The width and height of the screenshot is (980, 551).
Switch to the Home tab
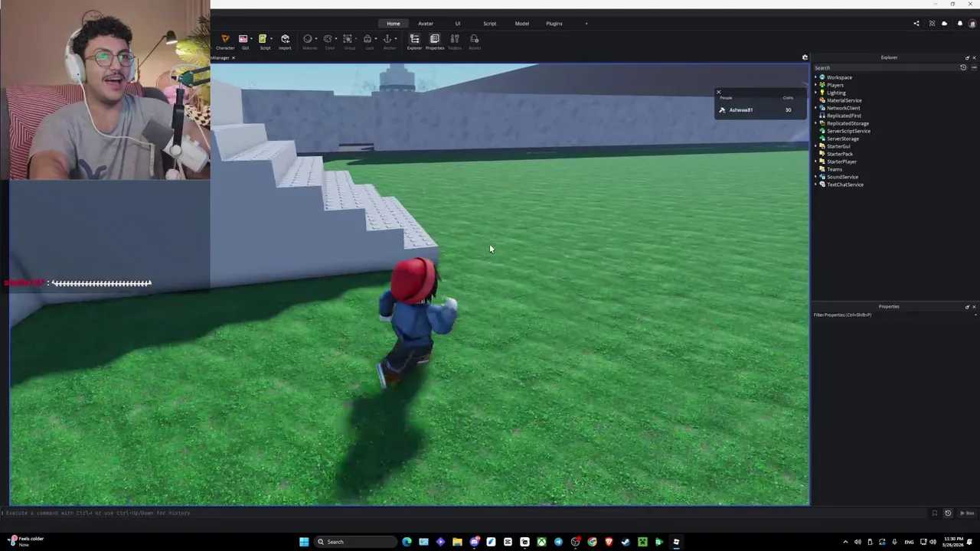pyautogui.click(x=394, y=24)
